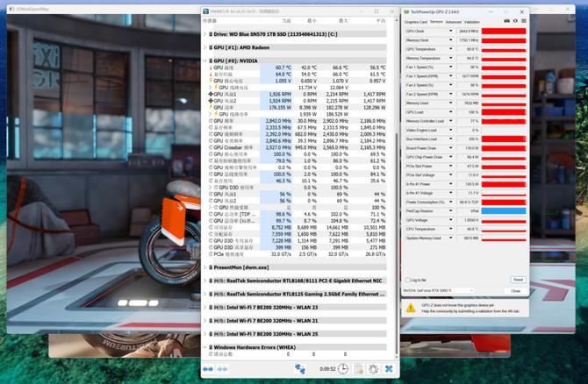Click HWiNFO expand columns arrows icon

pos(209,369)
